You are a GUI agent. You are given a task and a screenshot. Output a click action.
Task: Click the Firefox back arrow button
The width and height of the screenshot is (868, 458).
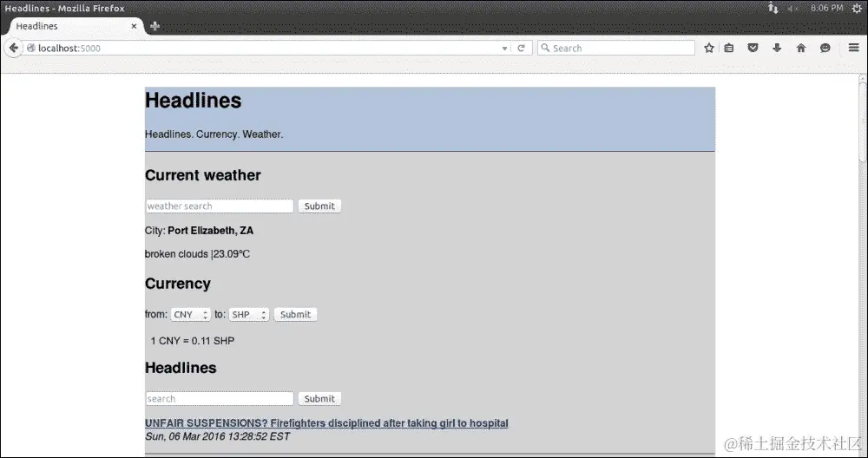13,48
